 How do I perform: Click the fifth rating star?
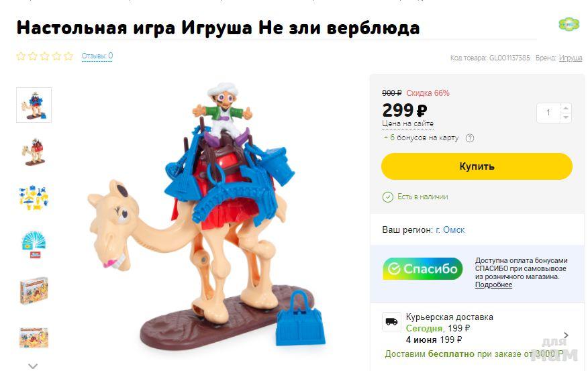tap(68, 56)
